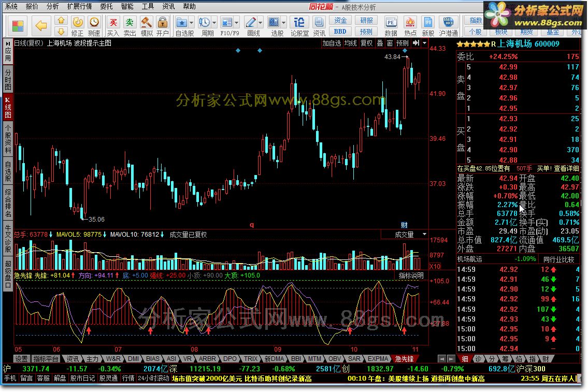Open the 资讯 news document icon
This screenshot has width=588, height=392.
tap(319, 26)
